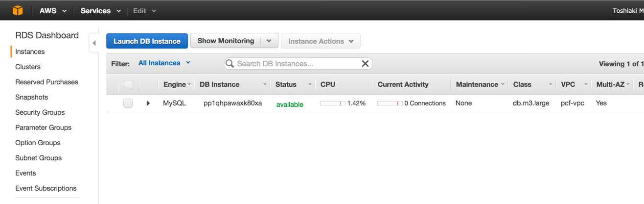Viewport: 644px width, 204px height.
Task: Click the CPU usage bar
Action: (x=332, y=103)
